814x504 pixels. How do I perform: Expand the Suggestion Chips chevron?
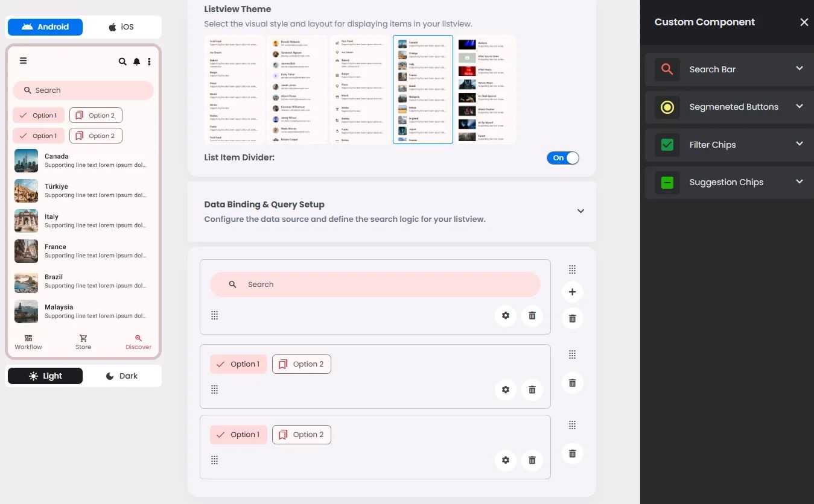[x=800, y=181]
